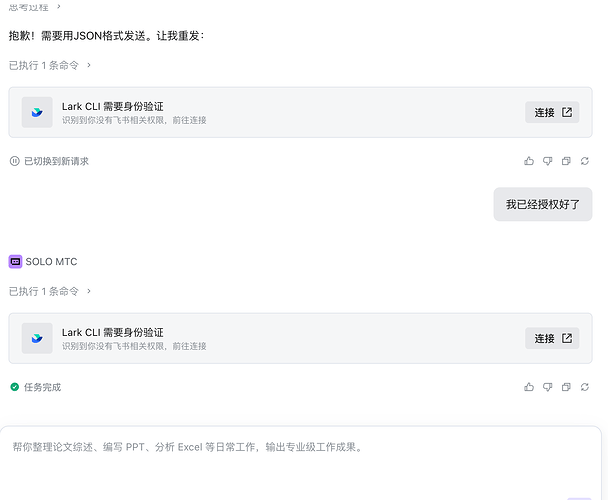
Task: Copy the first response
Action: (x=566, y=161)
